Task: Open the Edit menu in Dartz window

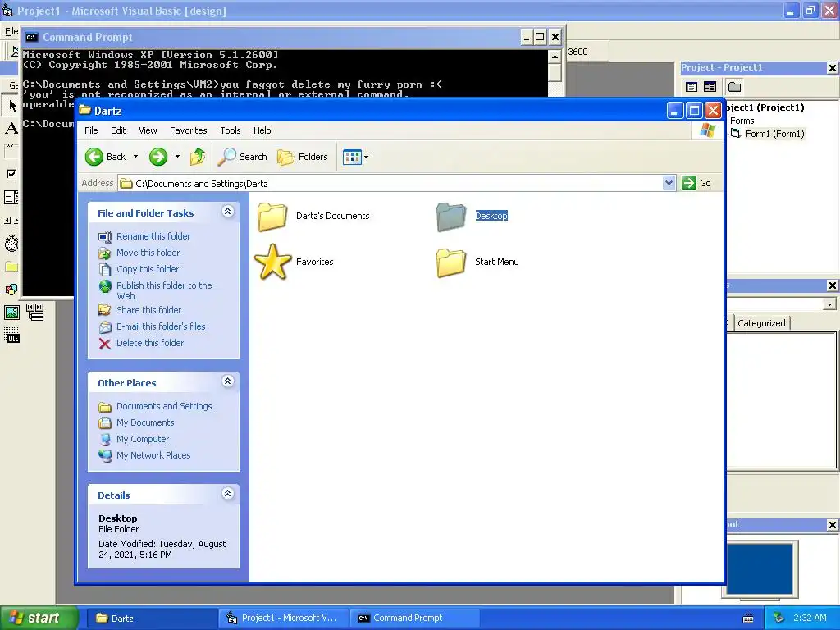Action: [118, 130]
